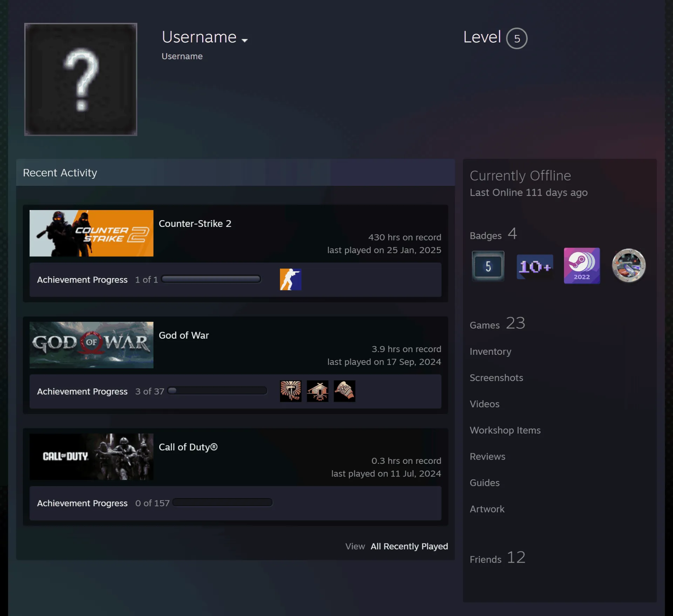Open the Artwork link
The height and width of the screenshot is (616, 673).
click(487, 509)
